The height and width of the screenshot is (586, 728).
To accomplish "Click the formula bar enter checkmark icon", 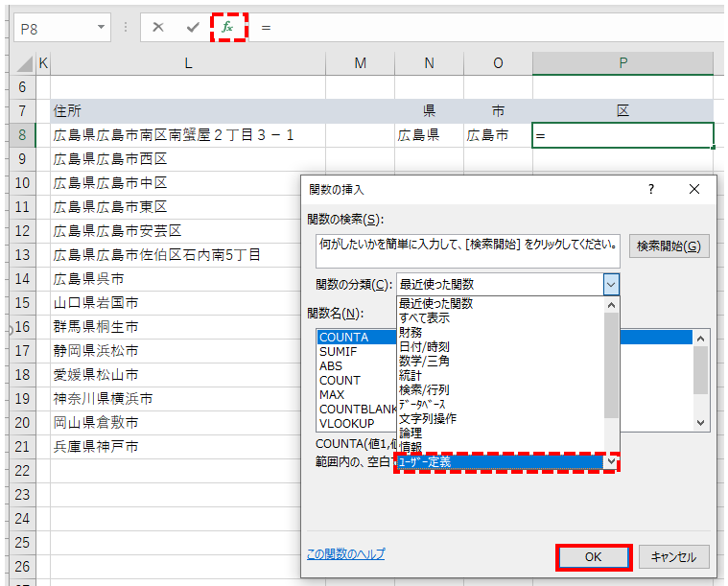I will click(x=193, y=28).
